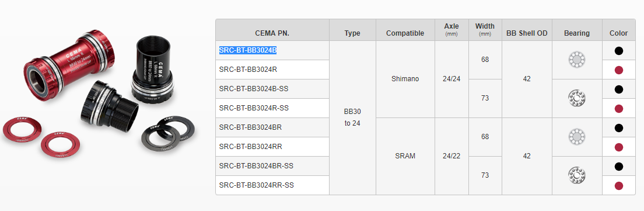The image size is (644, 211).
Task: Click the steel bearing icon for Shimano 68mm
Action: point(577,60)
